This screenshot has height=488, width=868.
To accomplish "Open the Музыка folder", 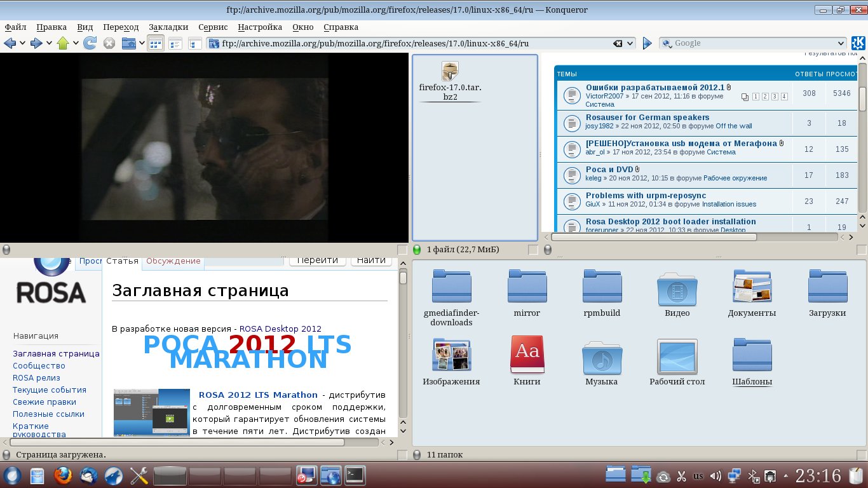I will [x=602, y=363].
